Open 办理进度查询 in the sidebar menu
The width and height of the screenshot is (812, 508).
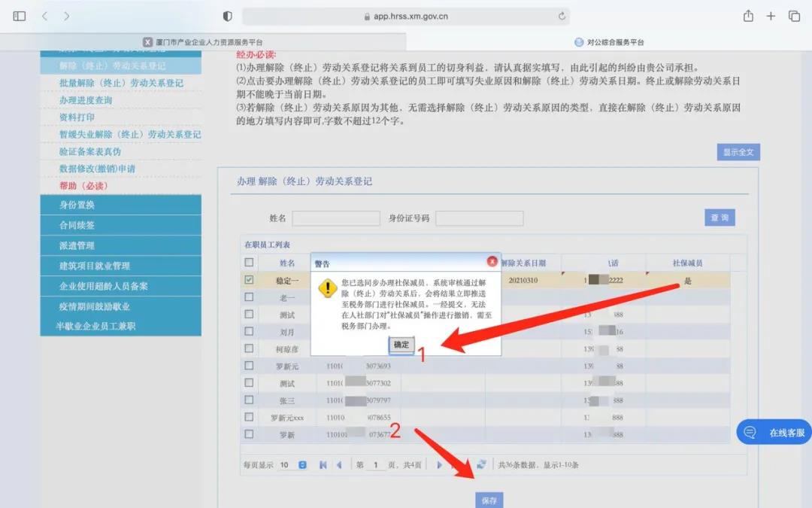[x=86, y=100]
